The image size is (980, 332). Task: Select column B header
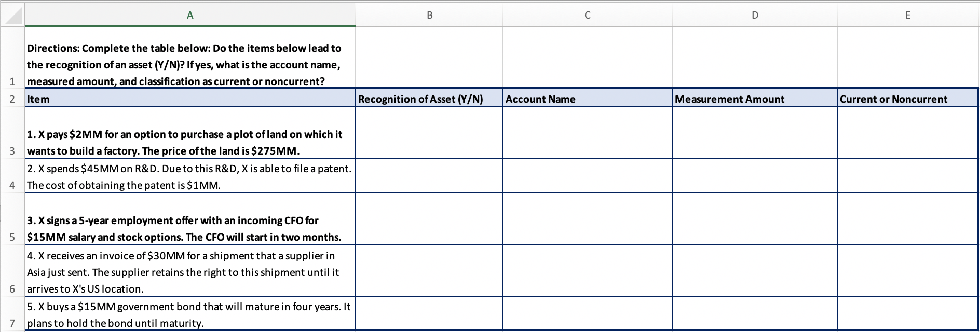point(429,15)
